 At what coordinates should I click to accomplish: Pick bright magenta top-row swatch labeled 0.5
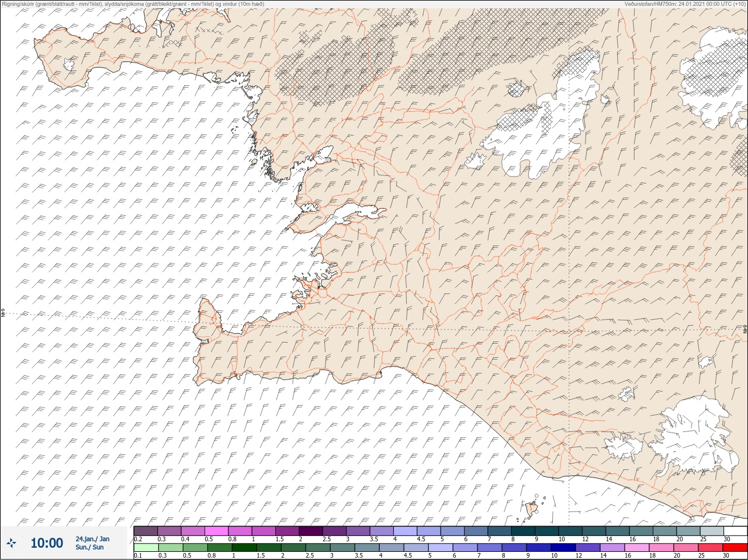216,531
